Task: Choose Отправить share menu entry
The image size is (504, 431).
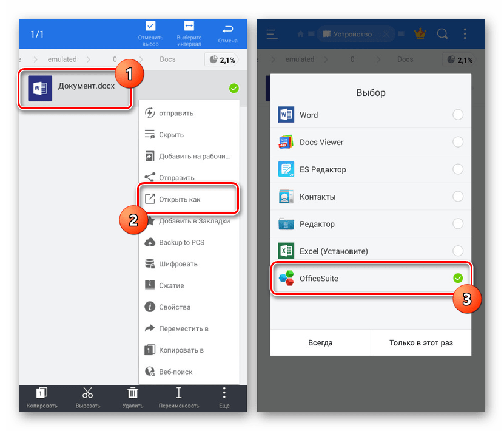Action: (x=189, y=177)
